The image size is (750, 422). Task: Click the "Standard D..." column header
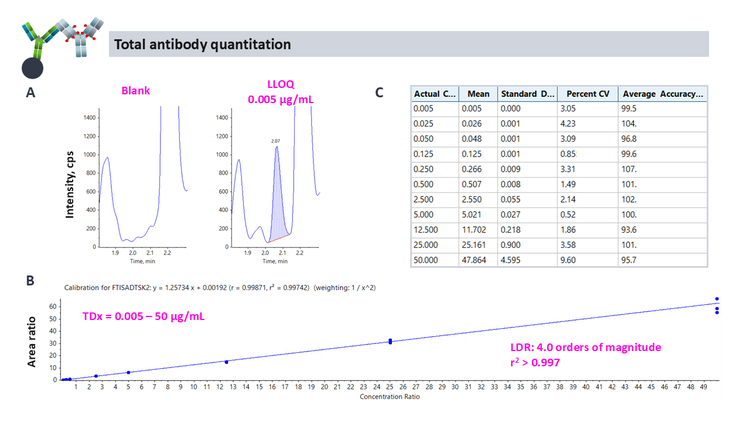525,93
